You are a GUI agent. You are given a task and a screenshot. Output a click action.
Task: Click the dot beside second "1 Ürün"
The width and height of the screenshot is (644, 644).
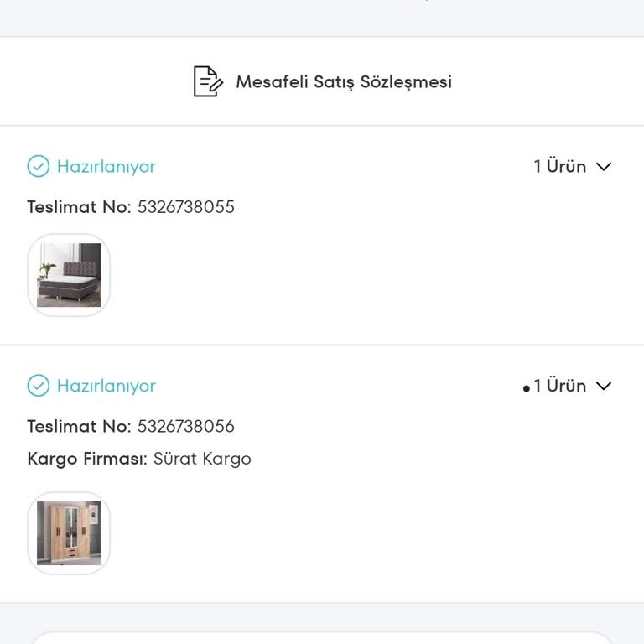tap(526, 388)
